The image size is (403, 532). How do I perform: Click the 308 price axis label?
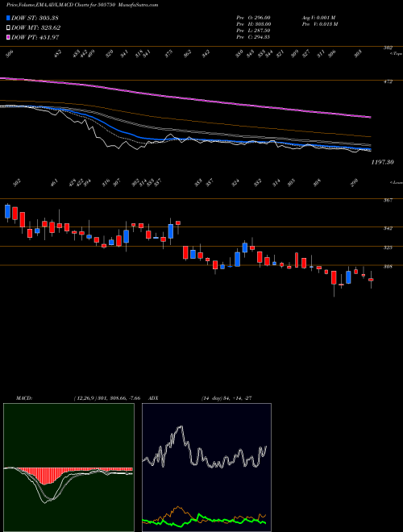[x=388, y=267]
